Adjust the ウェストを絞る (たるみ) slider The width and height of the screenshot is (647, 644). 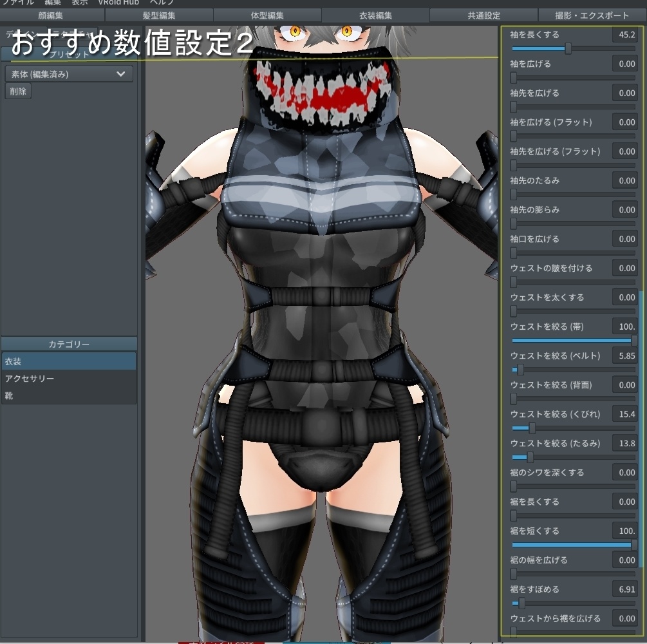click(529, 457)
